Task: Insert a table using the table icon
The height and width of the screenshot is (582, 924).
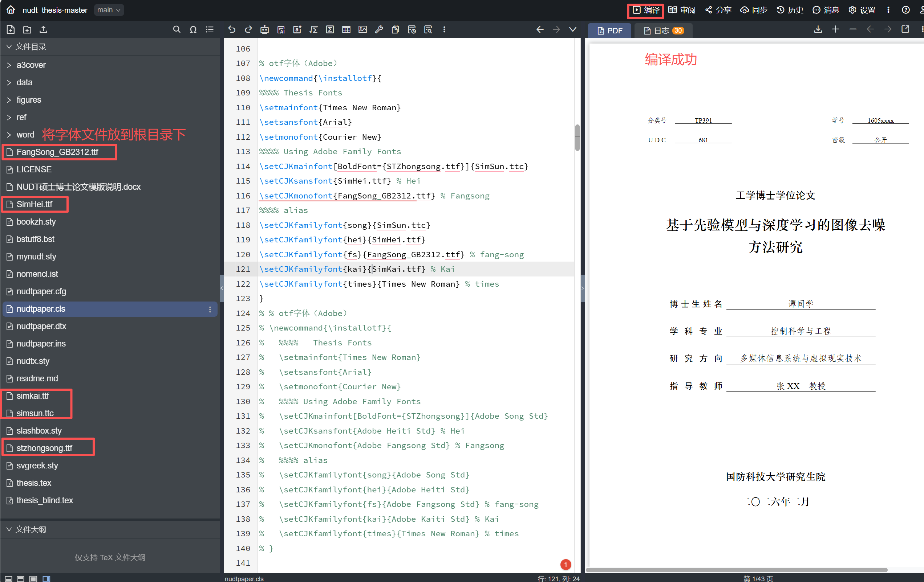Action: (x=346, y=29)
